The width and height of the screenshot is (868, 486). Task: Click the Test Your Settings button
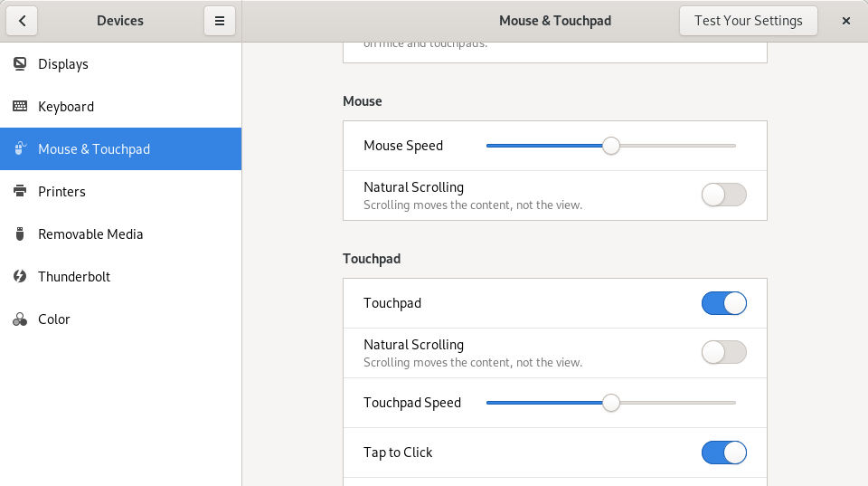point(748,21)
